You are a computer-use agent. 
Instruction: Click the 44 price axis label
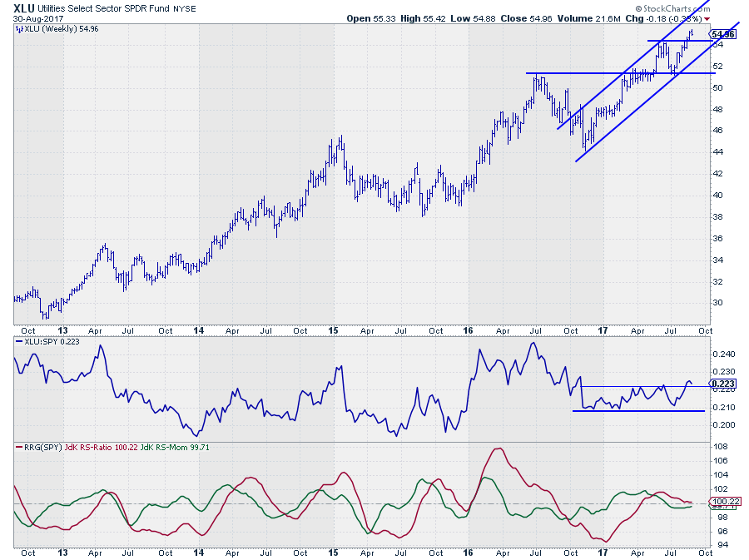718,151
